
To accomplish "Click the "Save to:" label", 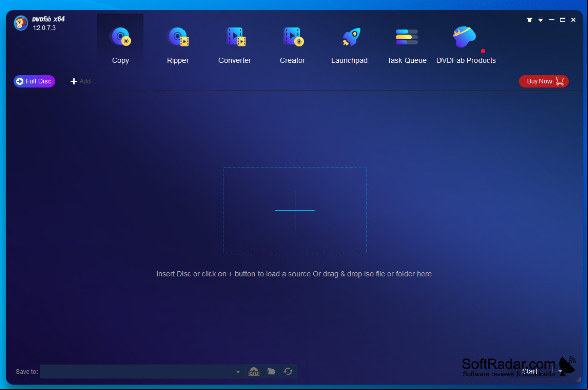I will (27, 372).
